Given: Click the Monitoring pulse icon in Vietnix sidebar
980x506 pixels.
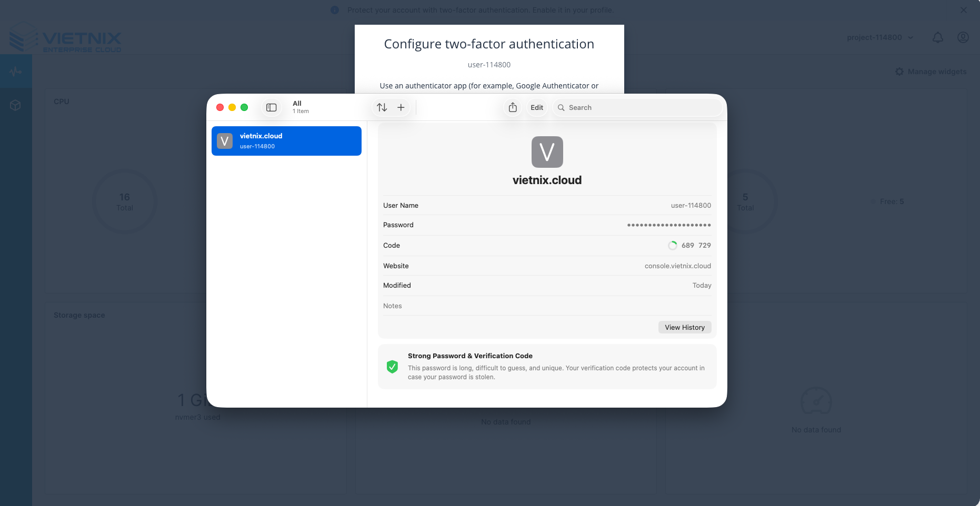Looking at the screenshot, I should click(x=16, y=71).
